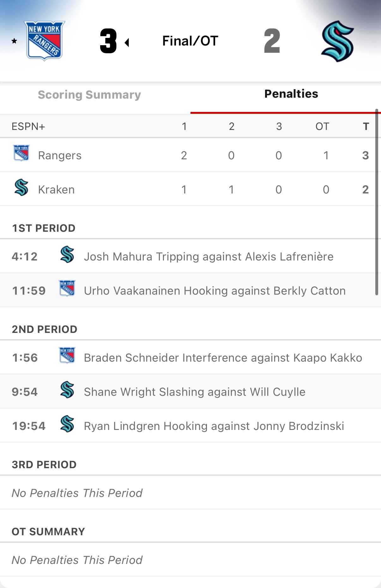Click the Kraken logo in the linescore row
This screenshot has height=588, width=381.
click(x=21, y=187)
